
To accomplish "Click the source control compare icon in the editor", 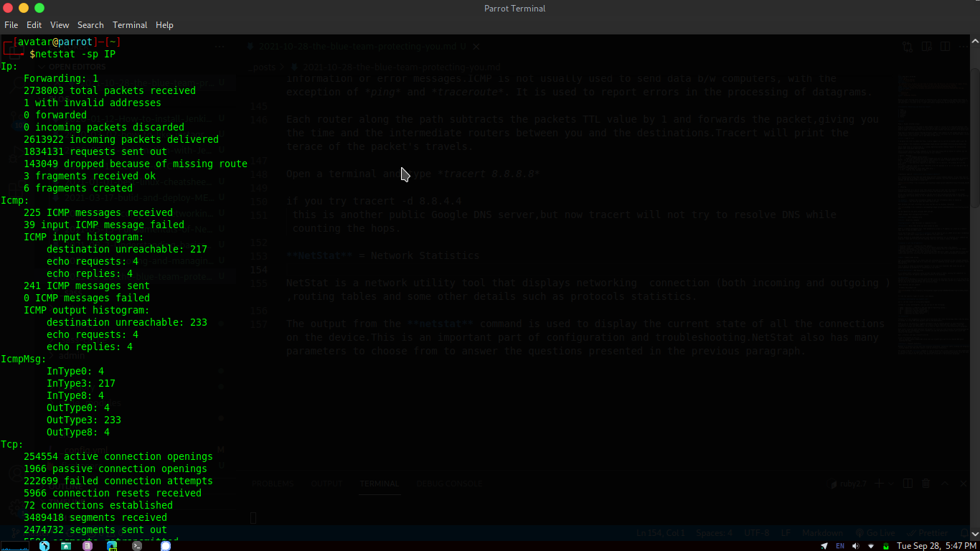I will pos(908,47).
